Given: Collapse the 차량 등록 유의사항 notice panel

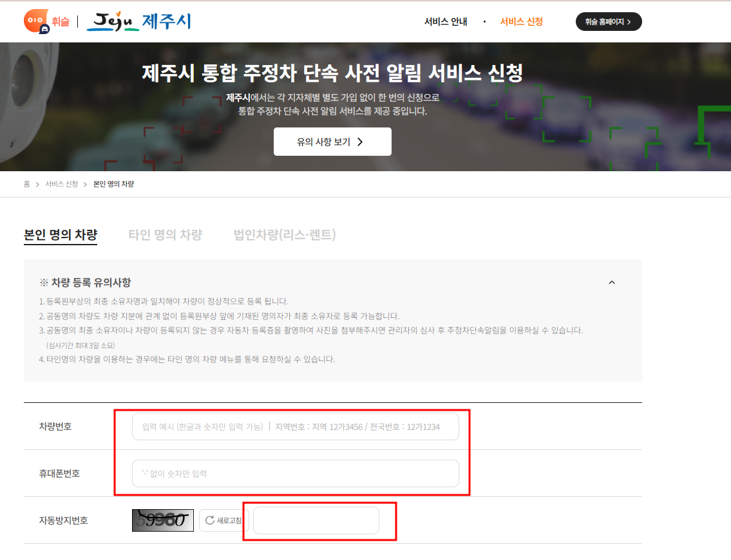Looking at the screenshot, I should [612, 282].
